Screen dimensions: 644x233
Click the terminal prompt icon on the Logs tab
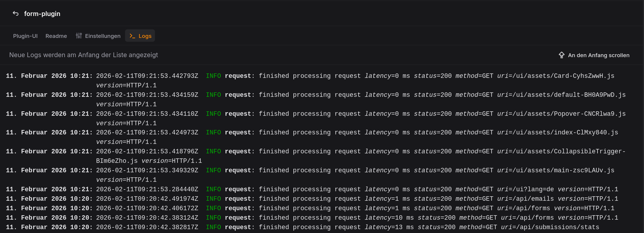(x=132, y=36)
